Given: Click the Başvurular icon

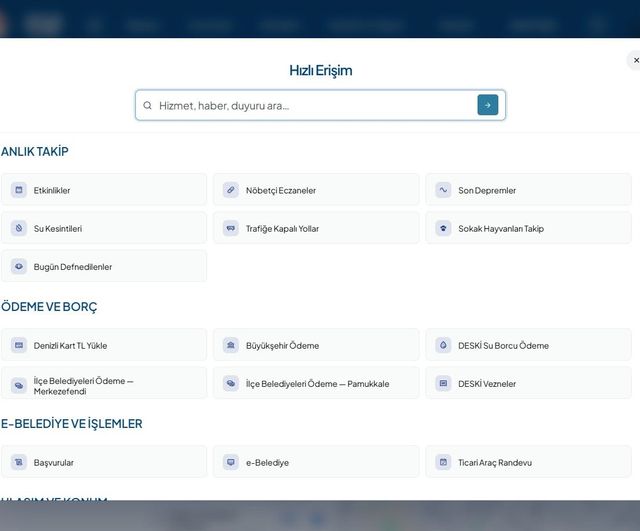Looking at the screenshot, I should pyautogui.click(x=19, y=462).
